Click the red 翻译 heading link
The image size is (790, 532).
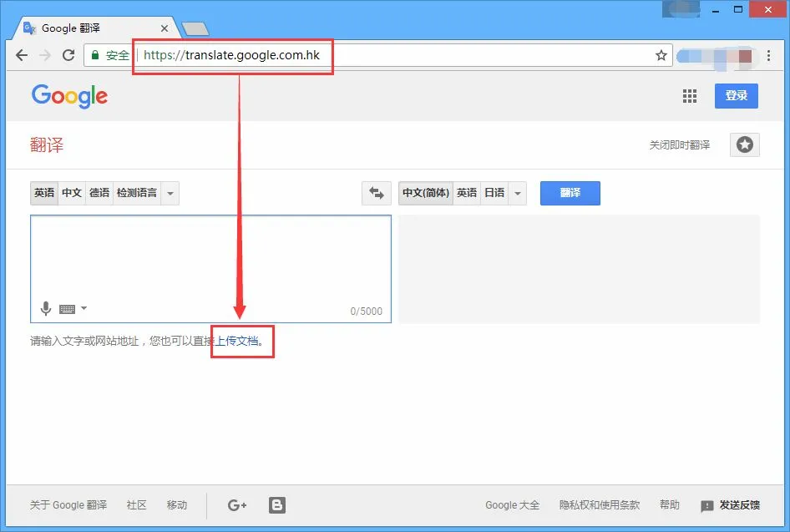point(47,145)
